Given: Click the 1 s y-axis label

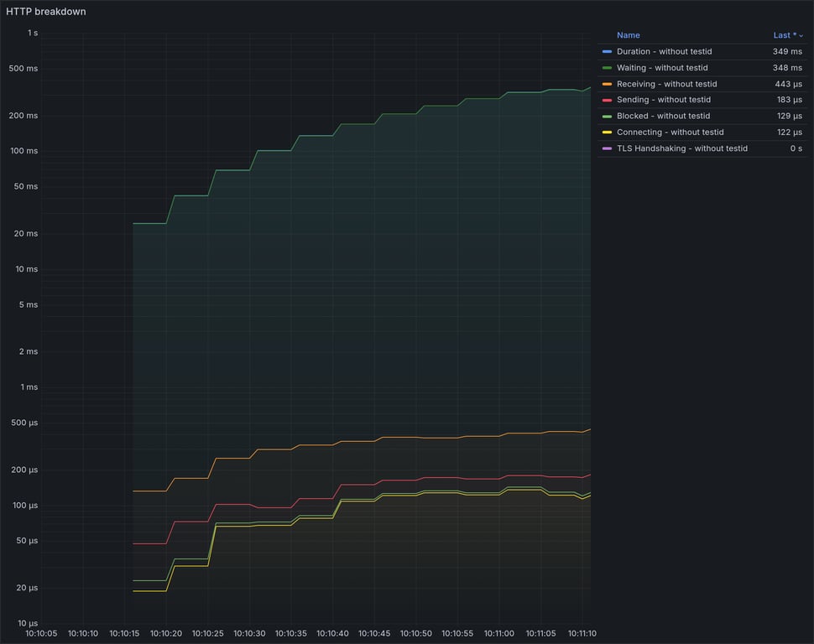Looking at the screenshot, I should [33, 33].
